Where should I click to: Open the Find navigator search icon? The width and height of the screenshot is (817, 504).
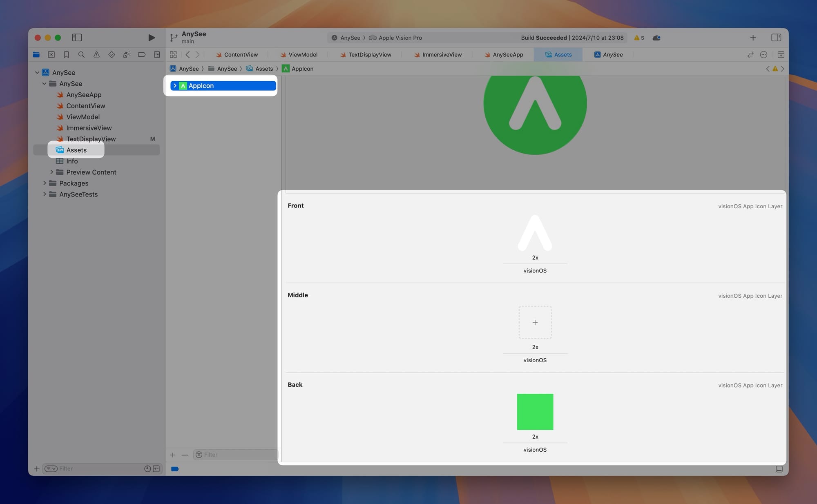tap(81, 55)
